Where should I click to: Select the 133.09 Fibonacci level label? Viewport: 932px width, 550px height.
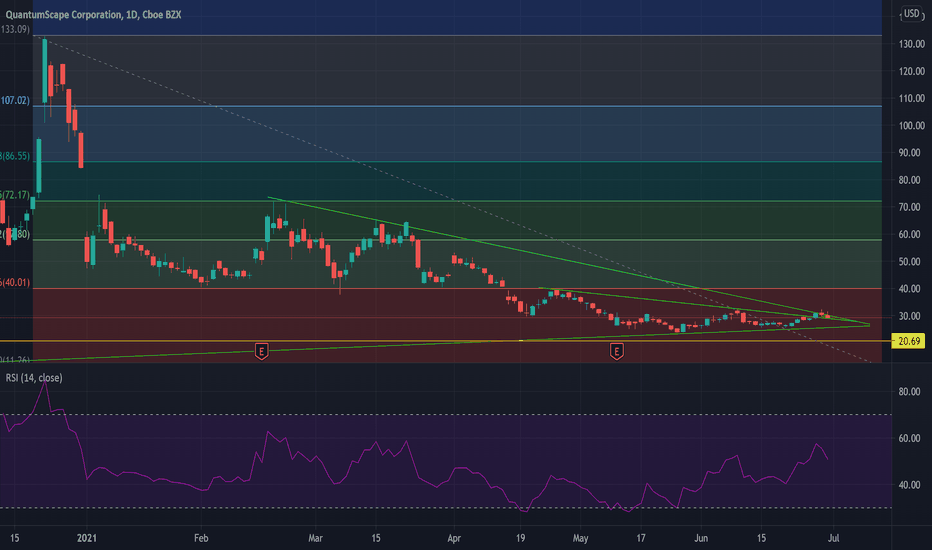point(15,29)
